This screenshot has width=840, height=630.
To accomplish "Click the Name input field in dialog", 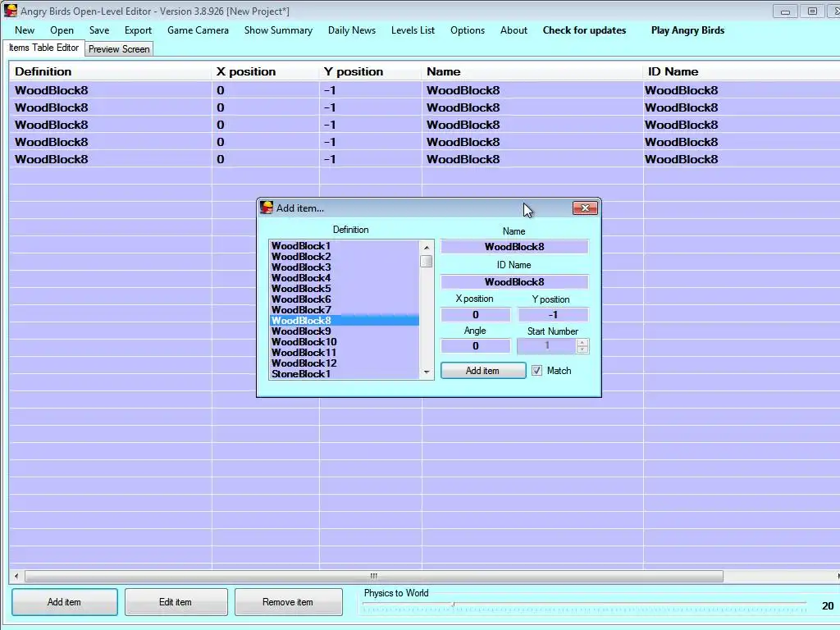I will [x=514, y=246].
